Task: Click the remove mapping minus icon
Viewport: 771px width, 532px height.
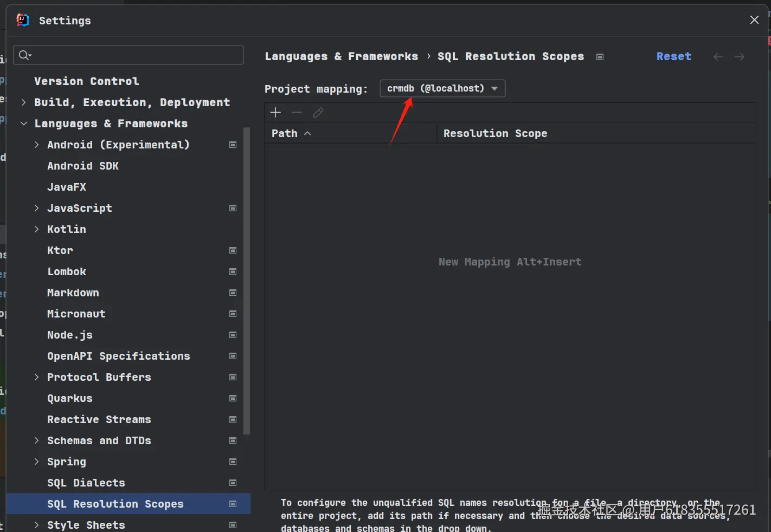Action: tap(297, 112)
